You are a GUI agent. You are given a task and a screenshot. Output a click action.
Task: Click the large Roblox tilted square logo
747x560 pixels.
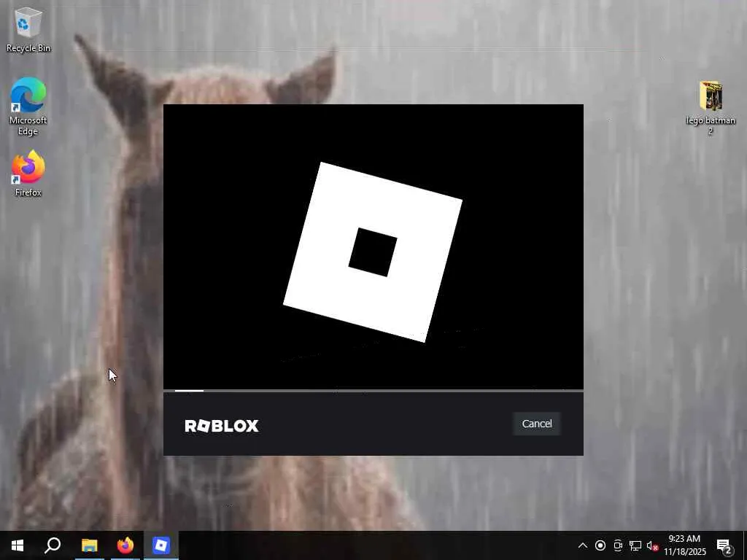[373, 252]
